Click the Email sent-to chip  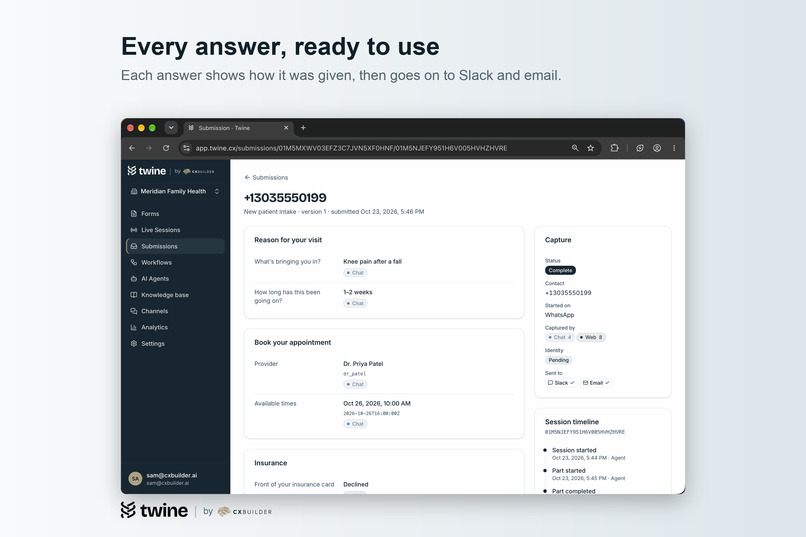(596, 383)
